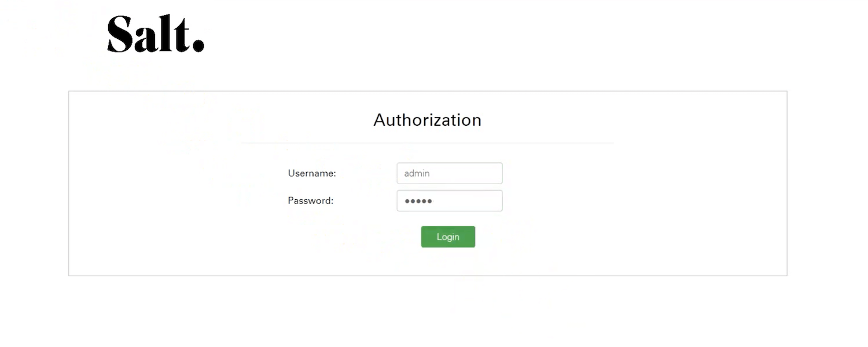Submit credentials with Login
The width and height of the screenshot is (868, 347).
[448, 237]
